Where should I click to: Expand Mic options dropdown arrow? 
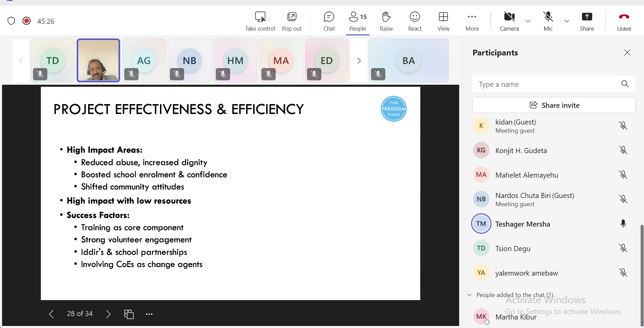pyautogui.click(x=567, y=21)
